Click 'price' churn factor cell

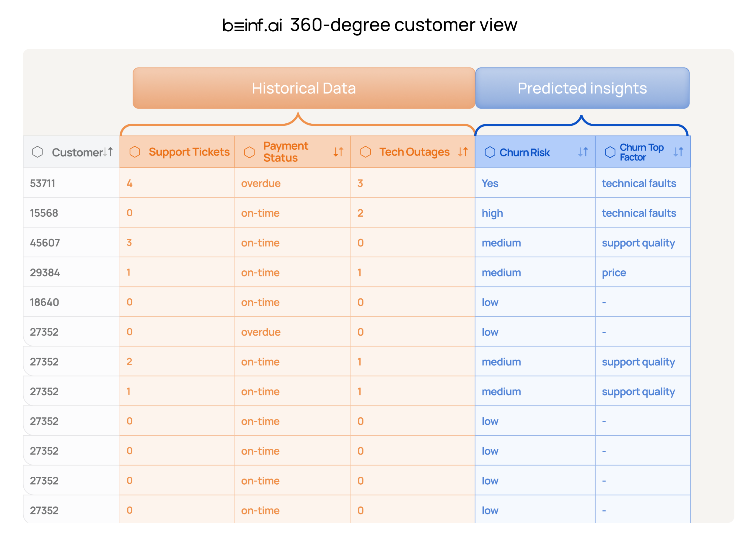point(614,273)
